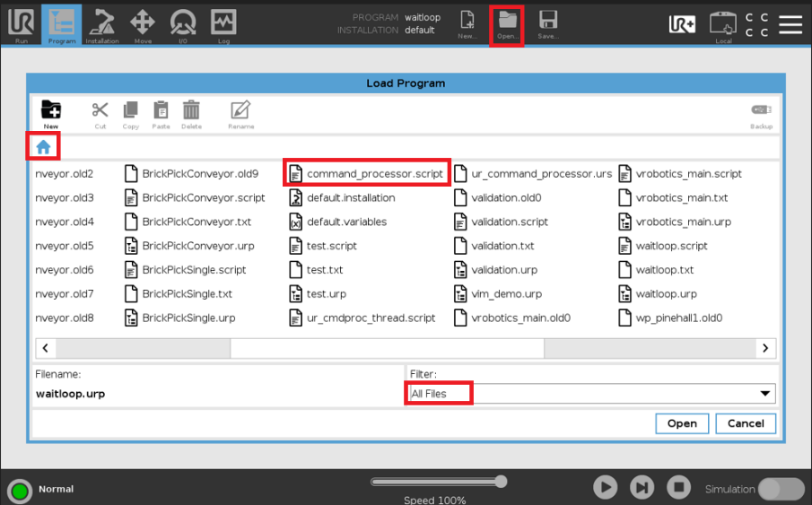Select vrobotics_main.script file

680,173
